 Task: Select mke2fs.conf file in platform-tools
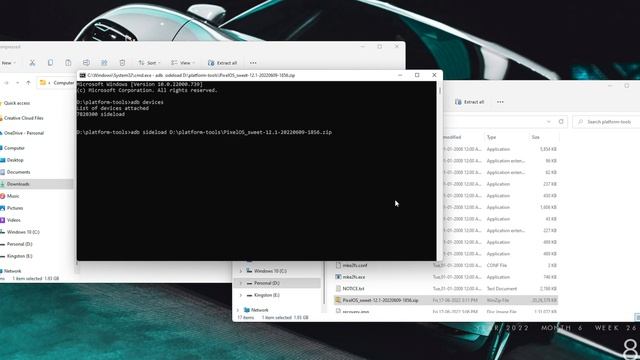(354, 265)
